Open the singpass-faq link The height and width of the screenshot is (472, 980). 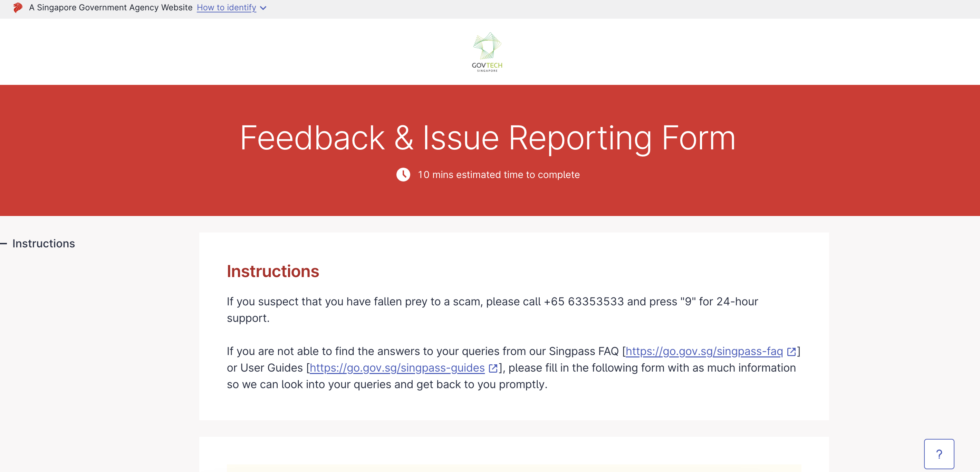(704, 351)
